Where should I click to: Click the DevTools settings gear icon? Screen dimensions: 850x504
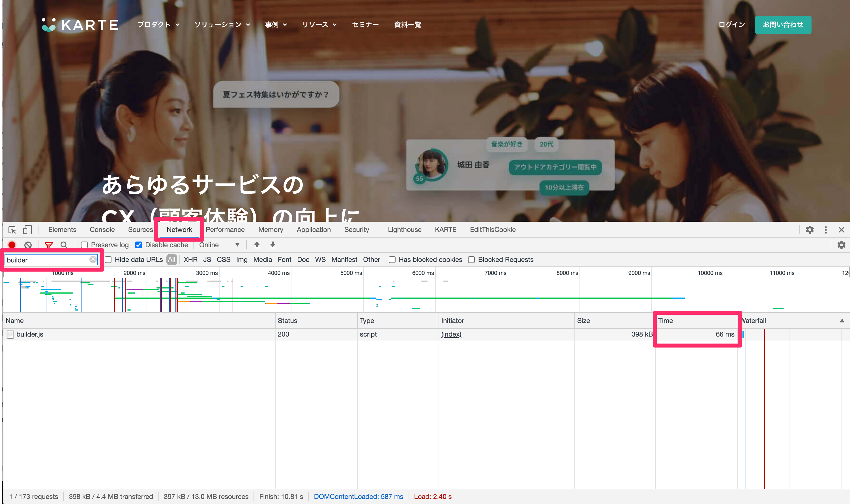[x=810, y=230]
